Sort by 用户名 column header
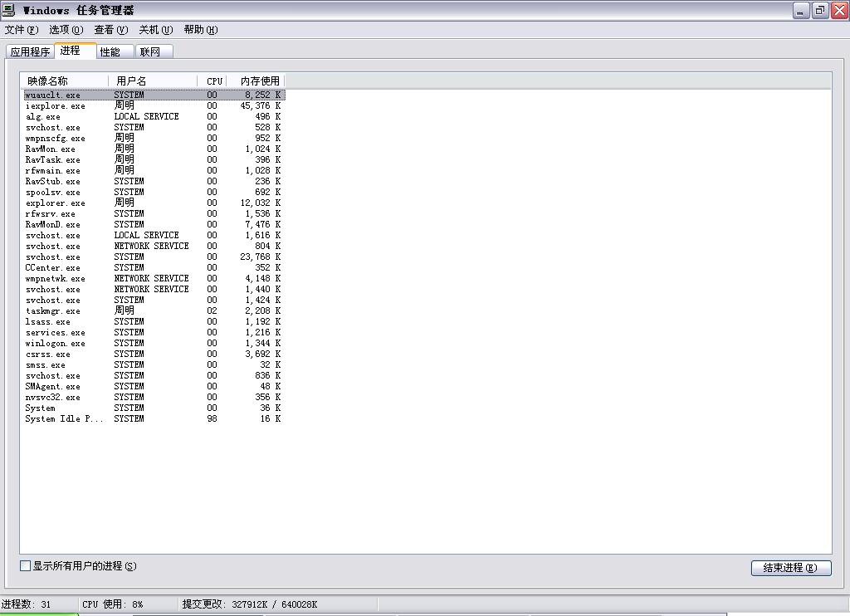Image resolution: width=850 pixels, height=616 pixels. tap(153, 81)
